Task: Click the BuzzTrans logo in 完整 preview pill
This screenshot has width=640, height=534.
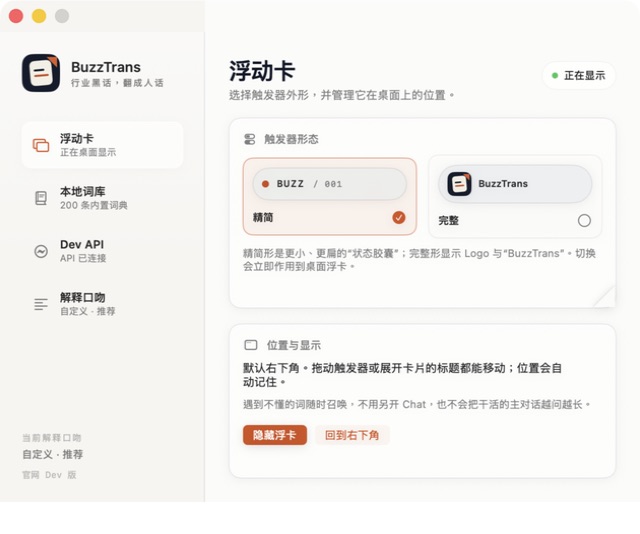Action: [x=459, y=184]
